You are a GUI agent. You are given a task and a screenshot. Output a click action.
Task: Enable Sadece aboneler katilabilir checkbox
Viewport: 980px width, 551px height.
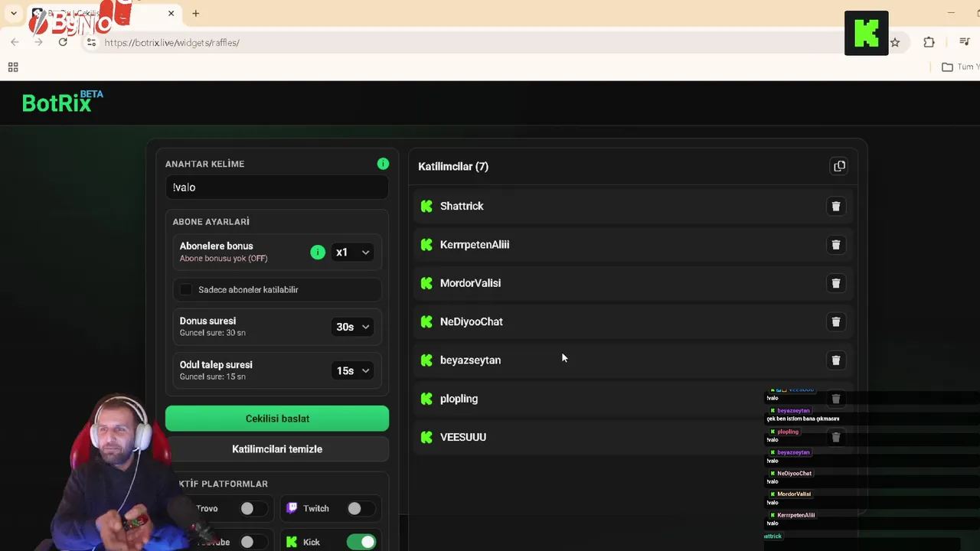click(x=186, y=289)
